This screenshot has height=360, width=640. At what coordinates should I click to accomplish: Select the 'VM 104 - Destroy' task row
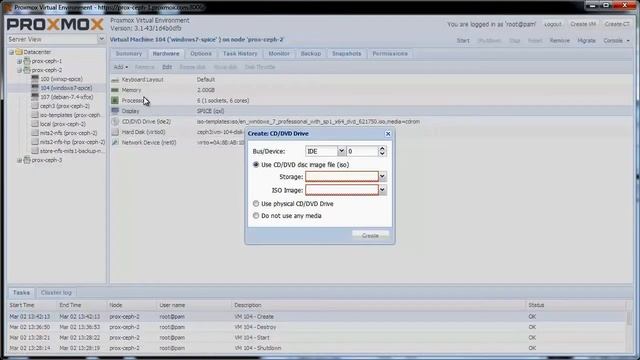pyautogui.click(x=317, y=327)
